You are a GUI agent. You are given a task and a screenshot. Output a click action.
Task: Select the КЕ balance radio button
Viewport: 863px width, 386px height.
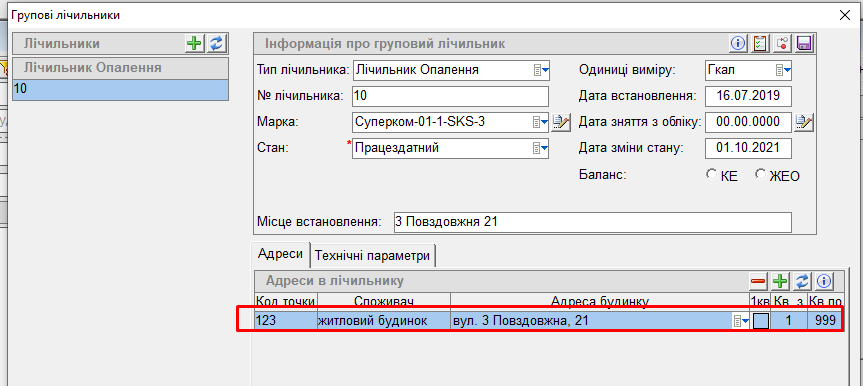(711, 175)
